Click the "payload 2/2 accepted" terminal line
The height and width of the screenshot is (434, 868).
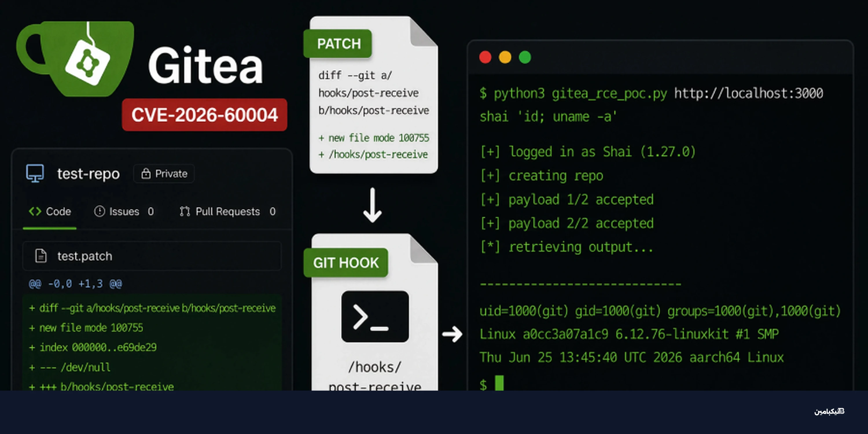coord(567,223)
